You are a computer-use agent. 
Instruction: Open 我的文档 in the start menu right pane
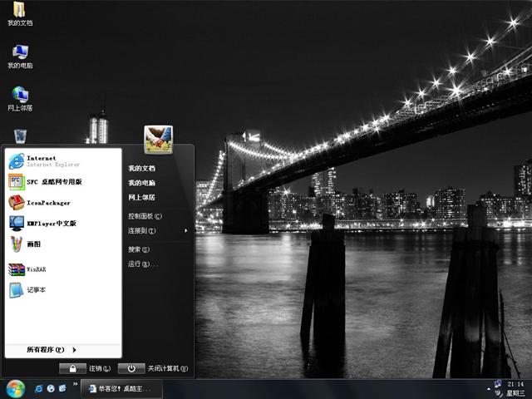pyautogui.click(x=142, y=168)
